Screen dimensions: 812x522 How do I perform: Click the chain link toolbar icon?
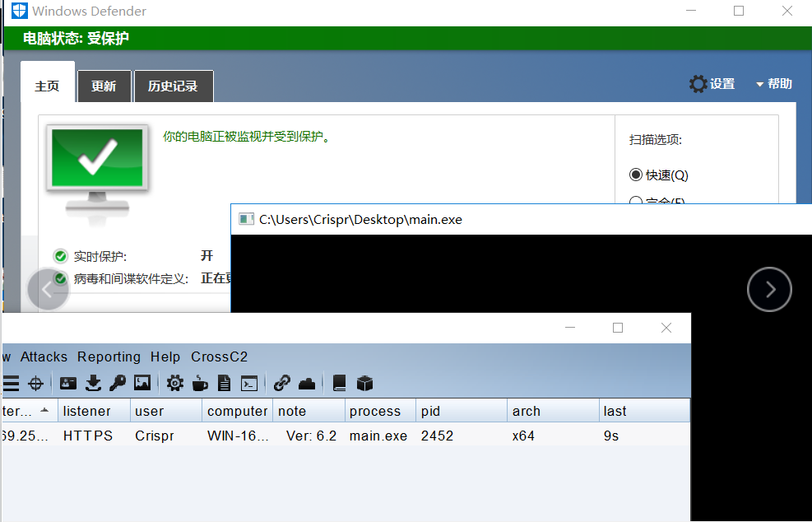tap(282, 383)
